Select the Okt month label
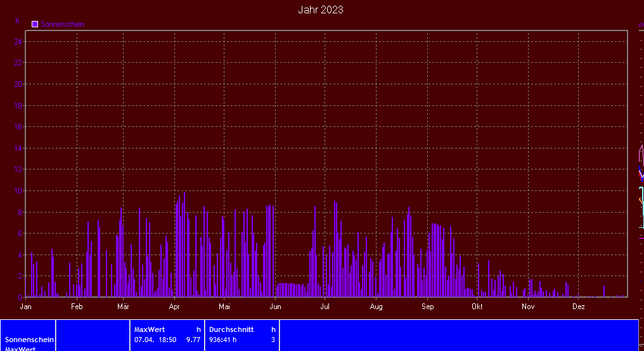The height and width of the screenshot is (351, 644). click(x=477, y=307)
